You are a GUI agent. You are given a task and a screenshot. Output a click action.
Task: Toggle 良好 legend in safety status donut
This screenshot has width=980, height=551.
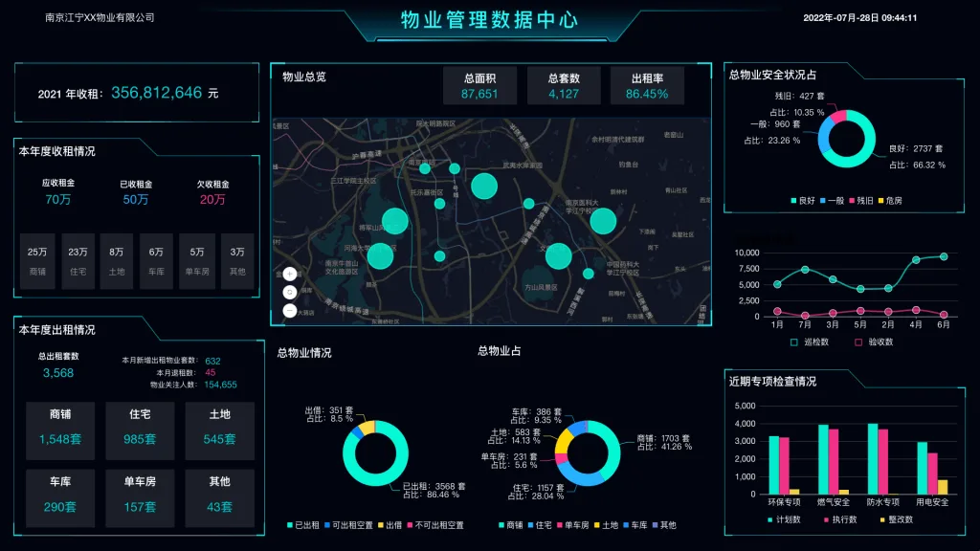pyautogui.click(x=803, y=201)
